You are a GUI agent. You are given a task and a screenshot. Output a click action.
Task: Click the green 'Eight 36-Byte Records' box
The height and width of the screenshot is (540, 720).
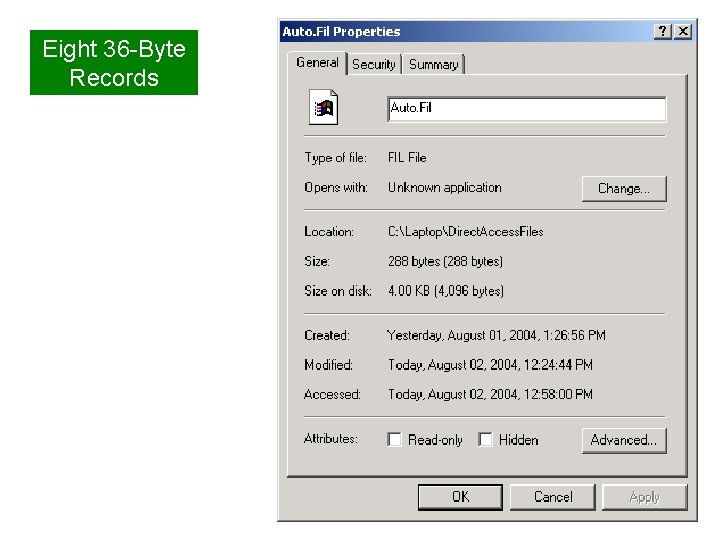[x=114, y=62]
